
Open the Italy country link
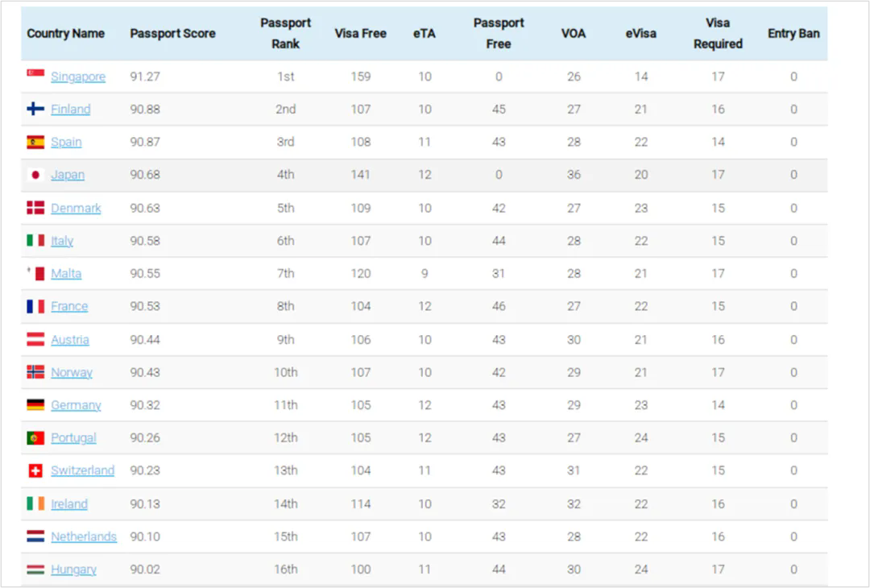62,241
